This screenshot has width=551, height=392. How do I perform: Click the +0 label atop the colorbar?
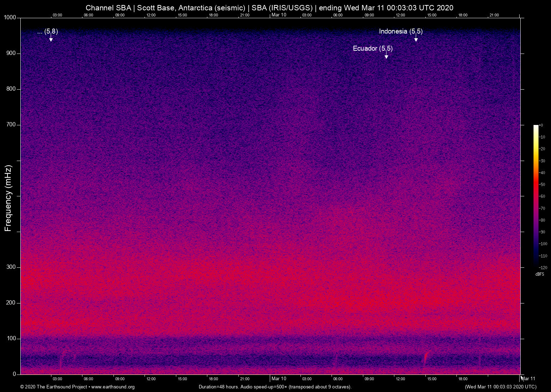(x=541, y=125)
